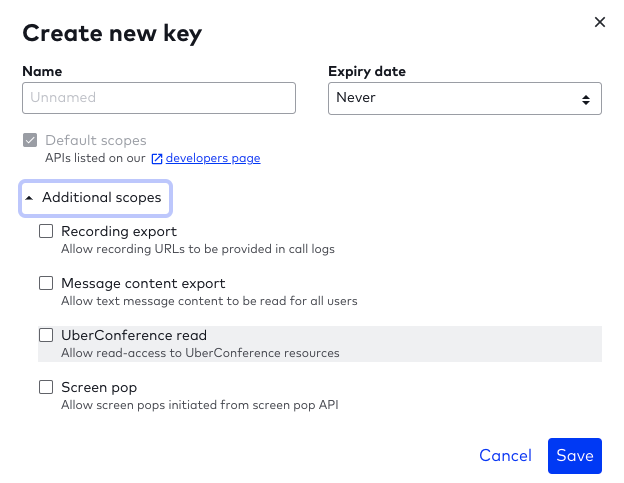Collapse the Additional scopes section
Screen dimensions: 624x483
pyautogui.click(x=96, y=198)
